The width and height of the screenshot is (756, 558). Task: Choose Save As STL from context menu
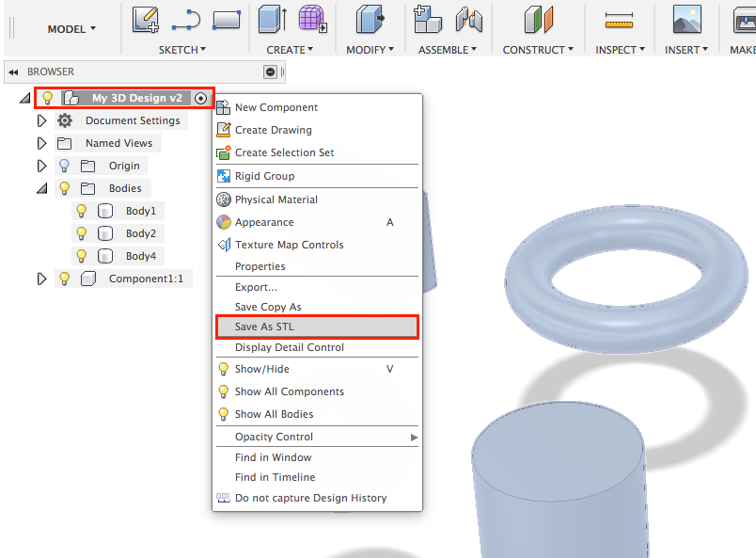[x=316, y=327]
